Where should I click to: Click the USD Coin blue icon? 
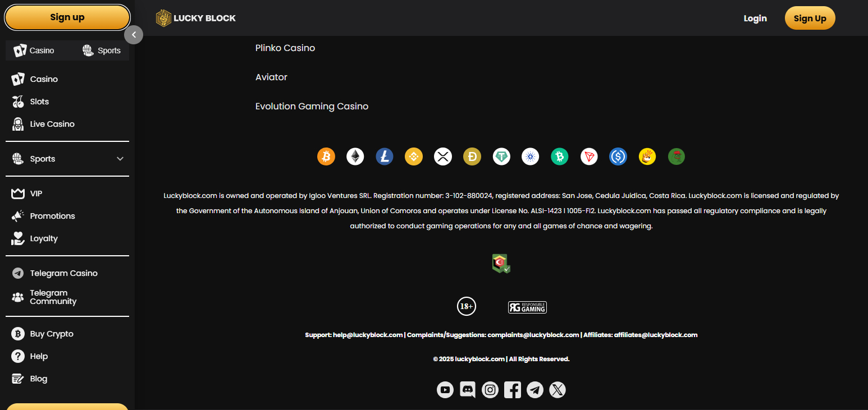pyautogui.click(x=618, y=156)
